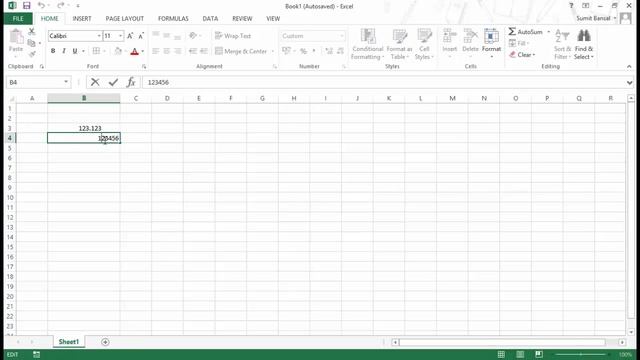The image size is (640, 360).
Task: Toggle Italic formatting
Action: coord(64,51)
